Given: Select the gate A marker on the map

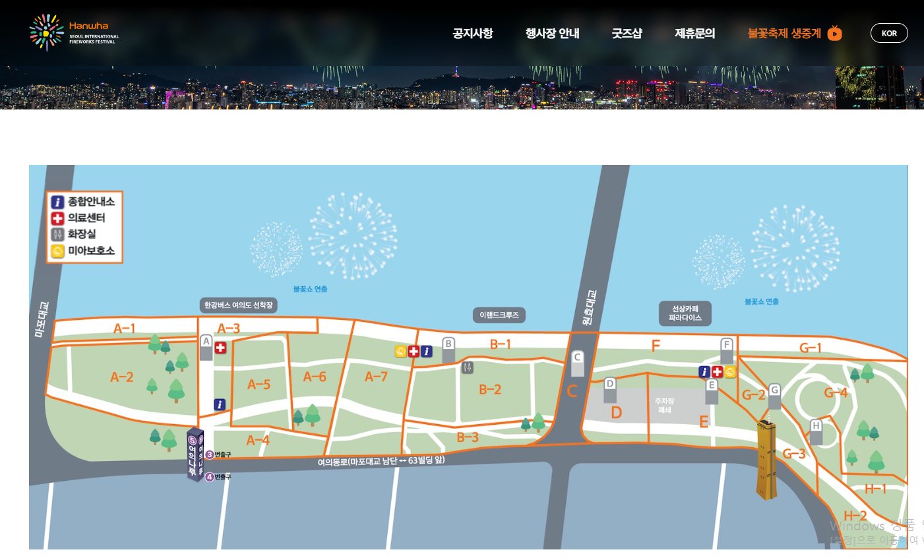Looking at the screenshot, I should point(206,347).
